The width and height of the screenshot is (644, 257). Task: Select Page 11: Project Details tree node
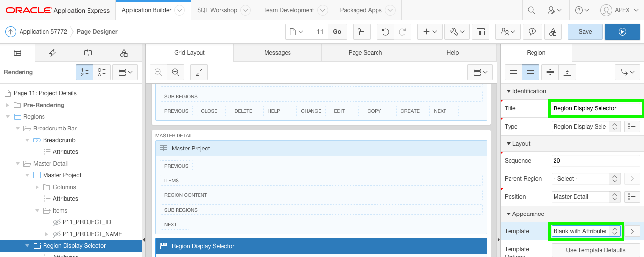tap(45, 93)
